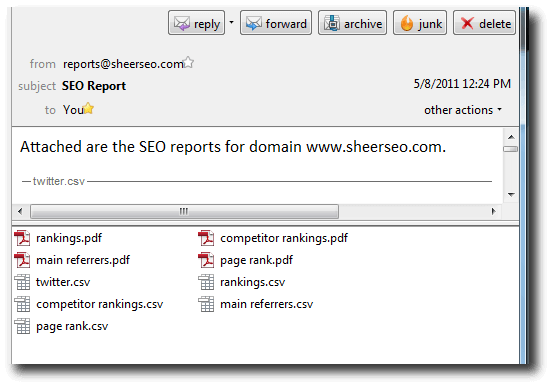Click the SEO Report subject text
The image size is (552, 387).
[94, 86]
